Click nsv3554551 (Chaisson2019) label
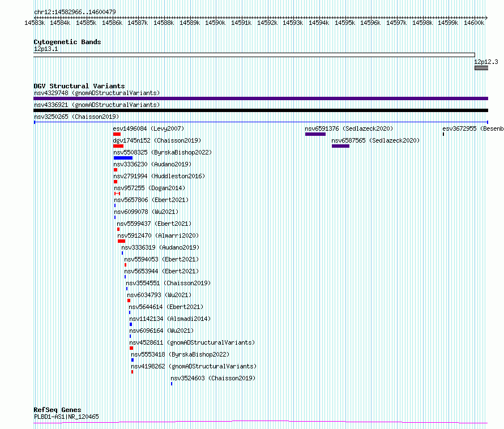The width and height of the screenshot is (504, 429). click(168, 283)
